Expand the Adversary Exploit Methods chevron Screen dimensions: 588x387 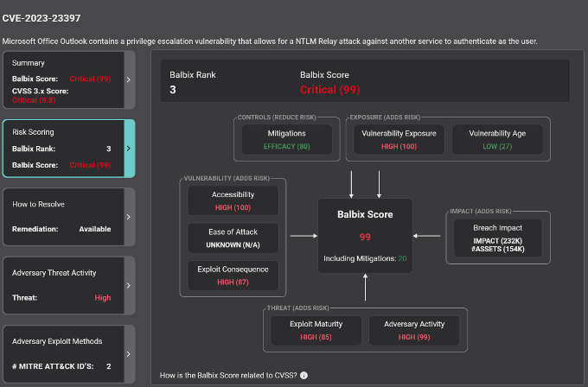pos(129,354)
